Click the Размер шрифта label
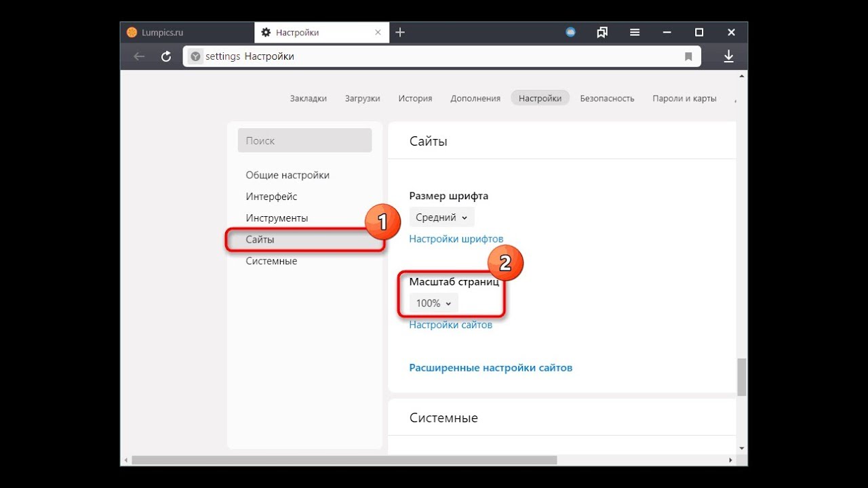The image size is (868, 488). point(449,196)
